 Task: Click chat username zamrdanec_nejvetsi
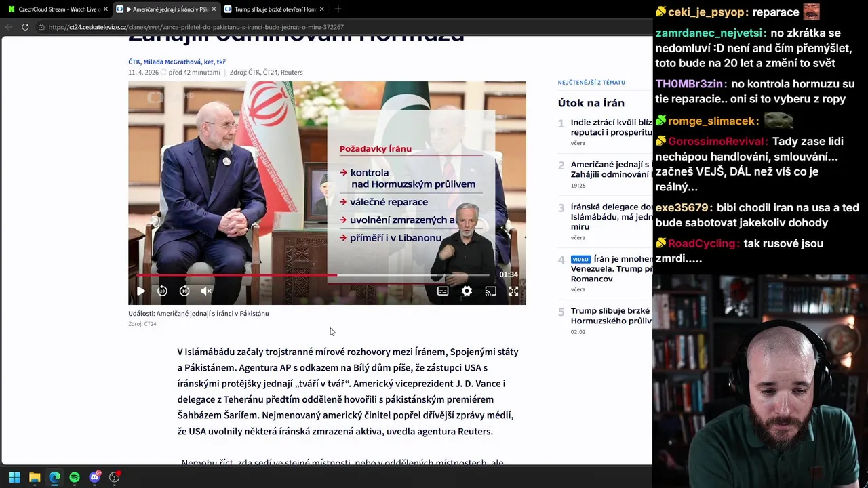pyautogui.click(x=709, y=33)
